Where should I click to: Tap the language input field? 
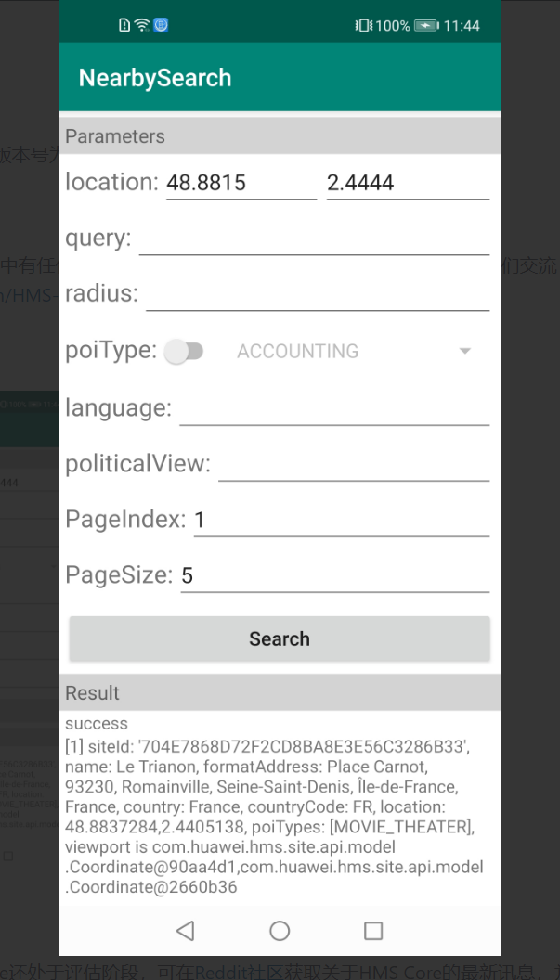point(333,408)
